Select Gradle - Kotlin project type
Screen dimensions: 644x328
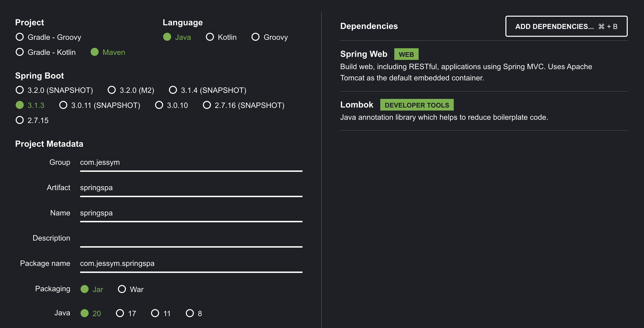[x=46, y=52]
